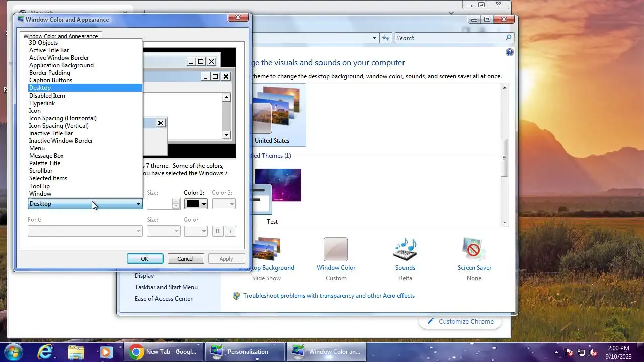The height and width of the screenshot is (362, 644).
Task: Click the network tray icon
Action: click(581, 352)
